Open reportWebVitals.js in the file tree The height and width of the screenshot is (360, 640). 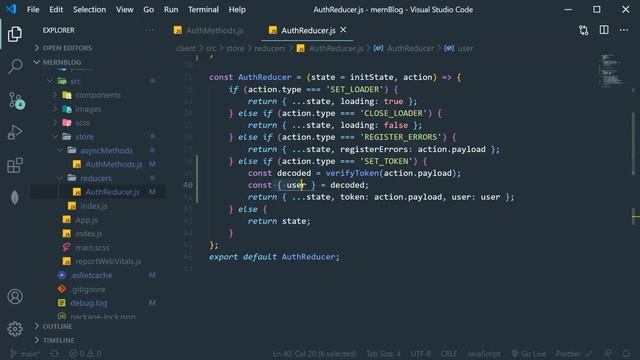pyautogui.click(x=108, y=261)
